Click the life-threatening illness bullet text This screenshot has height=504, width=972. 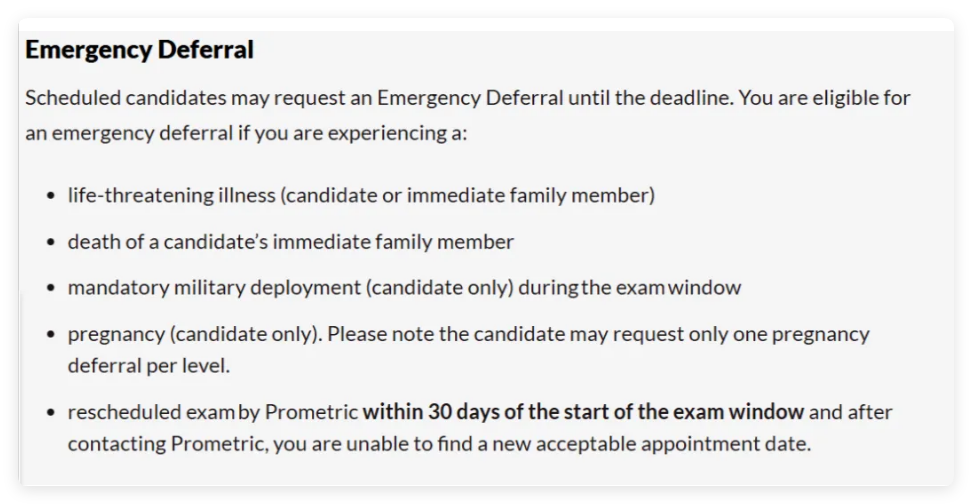pyautogui.click(x=361, y=195)
